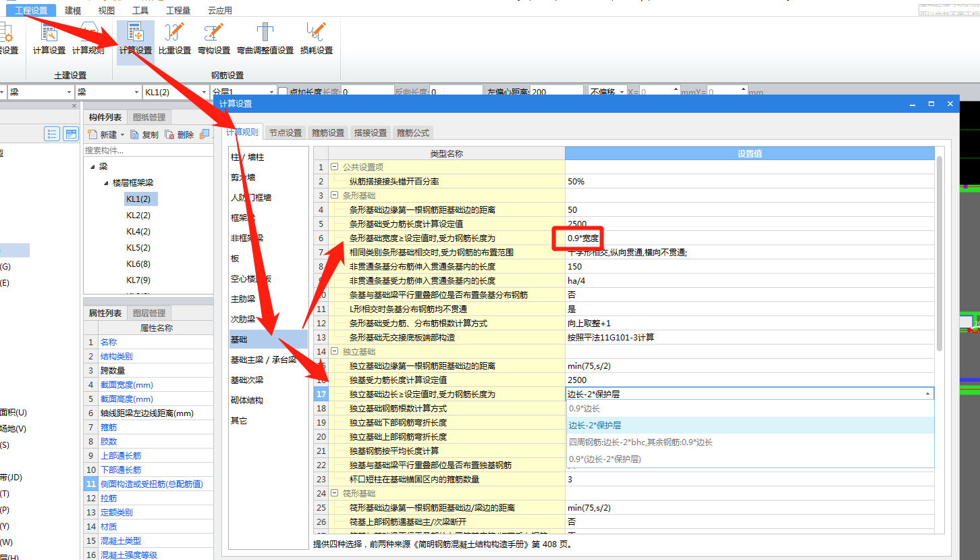Switch to list view icon in left panel
Image resolution: width=980 pixels, height=560 pixels.
(x=52, y=134)
